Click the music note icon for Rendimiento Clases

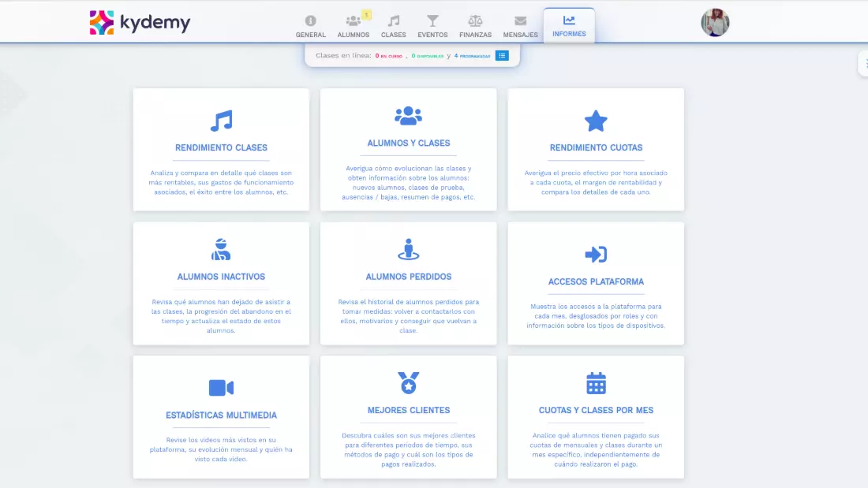tap(221, 121)
